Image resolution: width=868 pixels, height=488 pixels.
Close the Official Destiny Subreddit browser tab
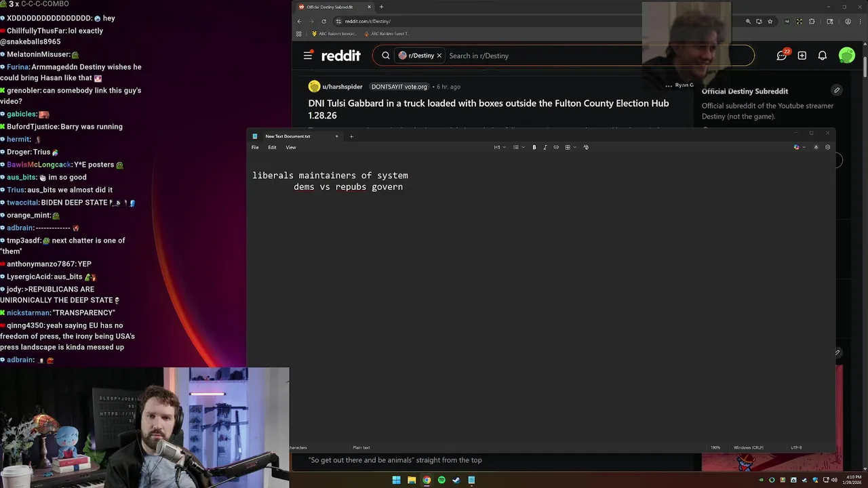click(x=369, y=7)
